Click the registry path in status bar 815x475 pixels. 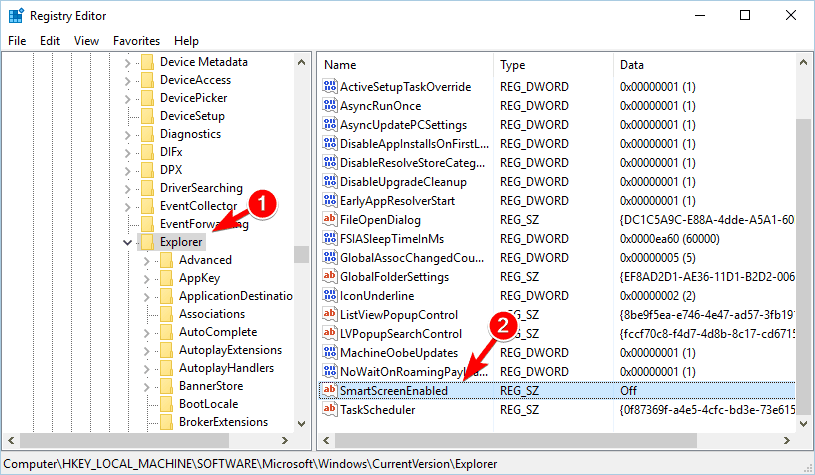pyautogui.click(x=251, y=464)
